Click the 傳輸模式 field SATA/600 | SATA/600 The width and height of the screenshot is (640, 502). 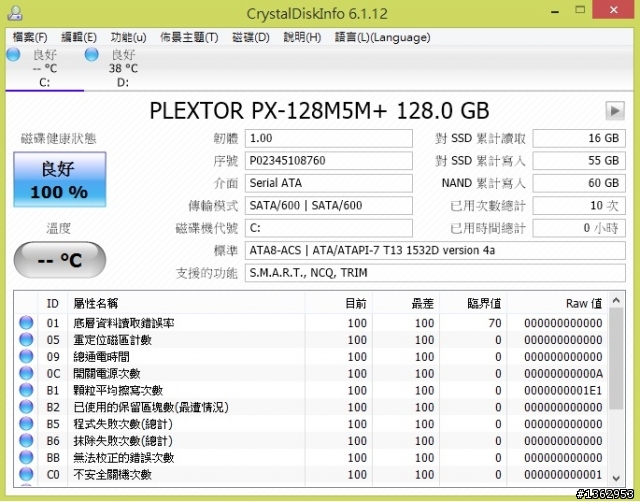coord(329,206)
